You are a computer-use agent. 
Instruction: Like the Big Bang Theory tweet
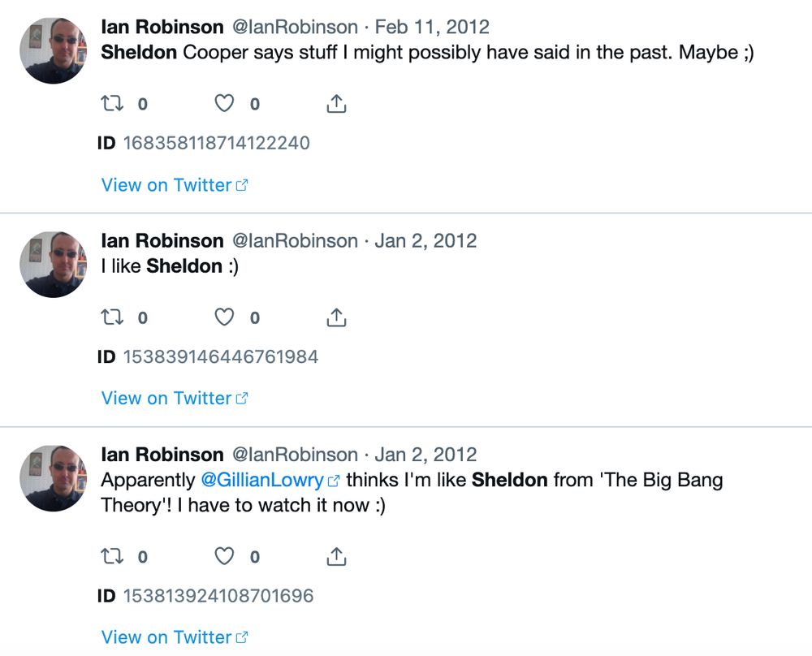(225, 556)
